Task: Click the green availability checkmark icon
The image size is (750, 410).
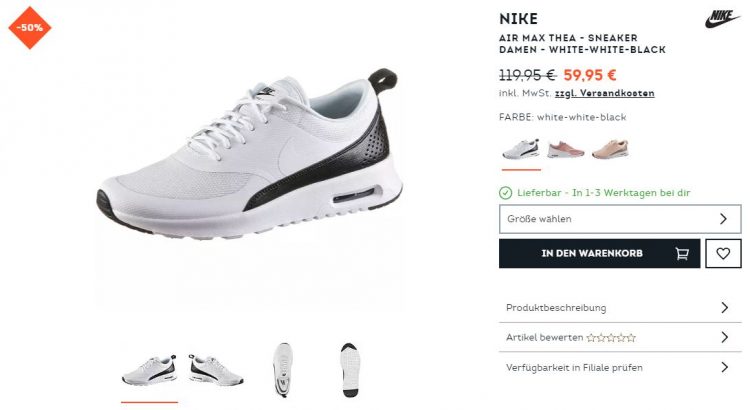Action: pos(506,193)
